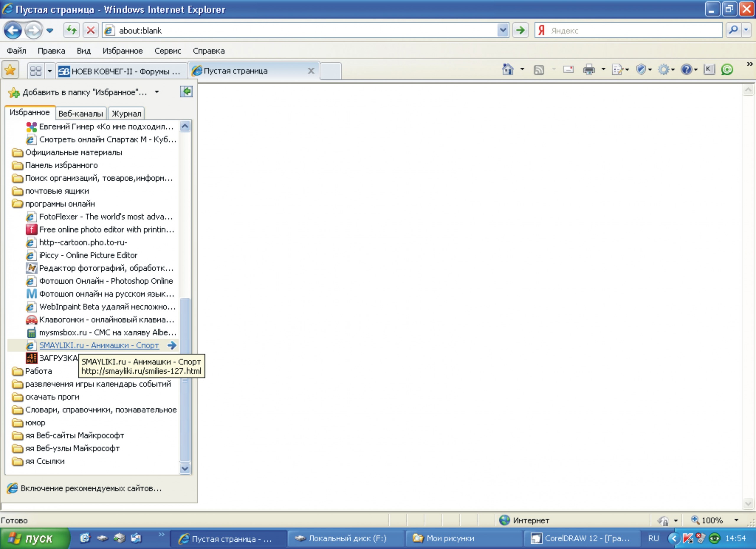Open the SMAYLIKI.ru Анимашки Спорт favorite link
The height and width of the screenshot is (549, 756).
[x=99, y=345]
